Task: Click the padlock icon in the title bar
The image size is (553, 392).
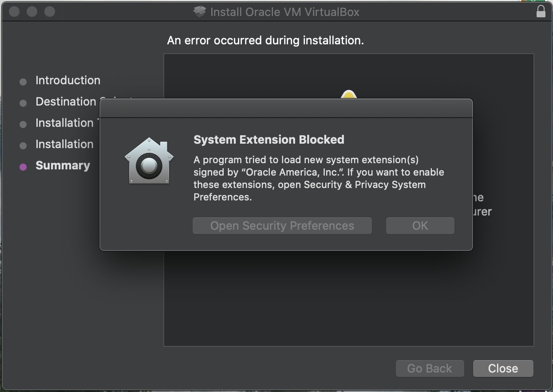Action: 541,12
